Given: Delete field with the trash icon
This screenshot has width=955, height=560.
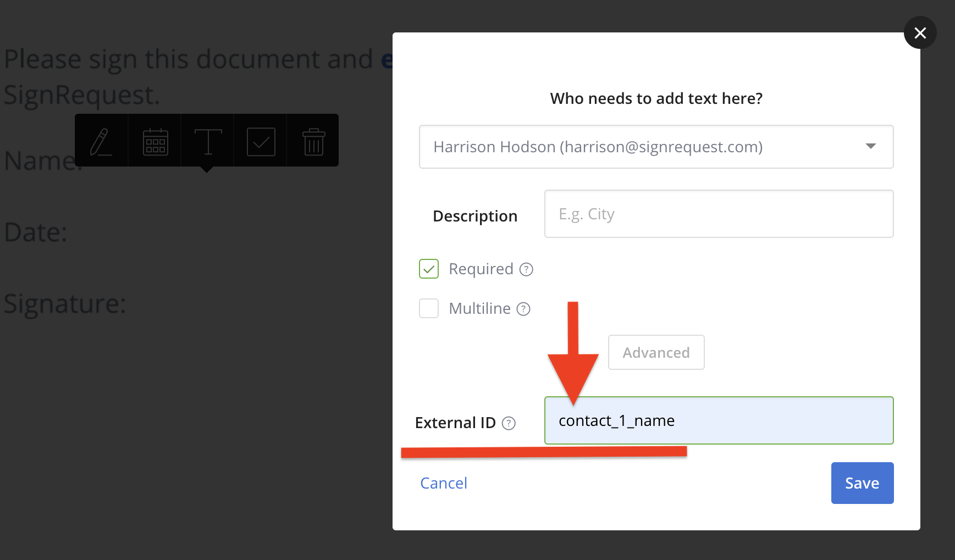Looking at the screenshot, I should [x=313, y=142].
